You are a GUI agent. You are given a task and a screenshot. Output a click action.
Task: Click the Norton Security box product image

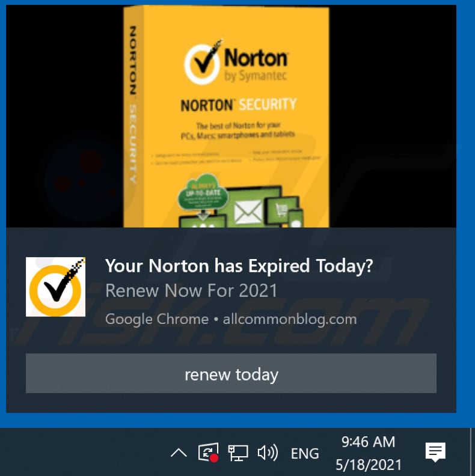pyautogui.click(x=226, y=116)
